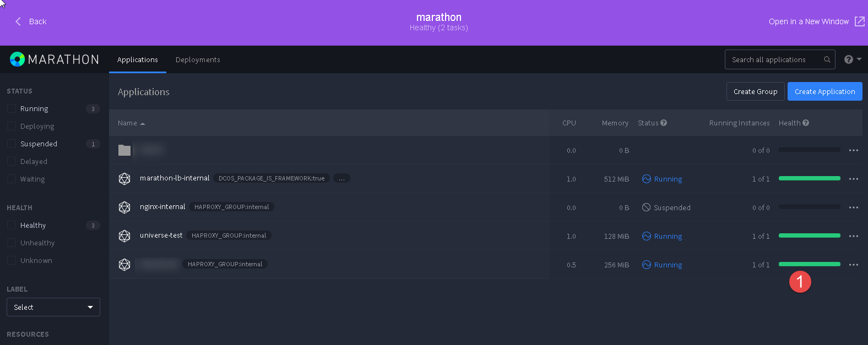Screen dimensions: 868x345
Task: Click the Suspended filter count badge
Action: (93, 144)
